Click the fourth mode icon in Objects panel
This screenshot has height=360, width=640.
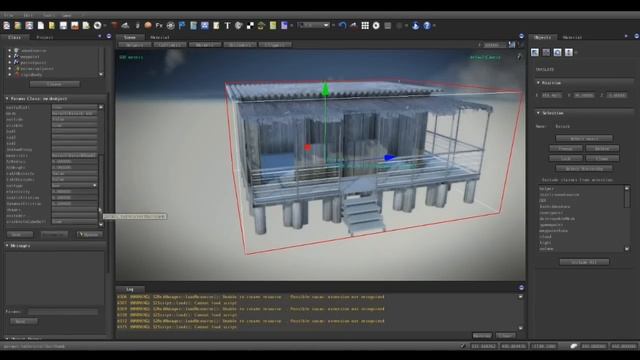569,52
